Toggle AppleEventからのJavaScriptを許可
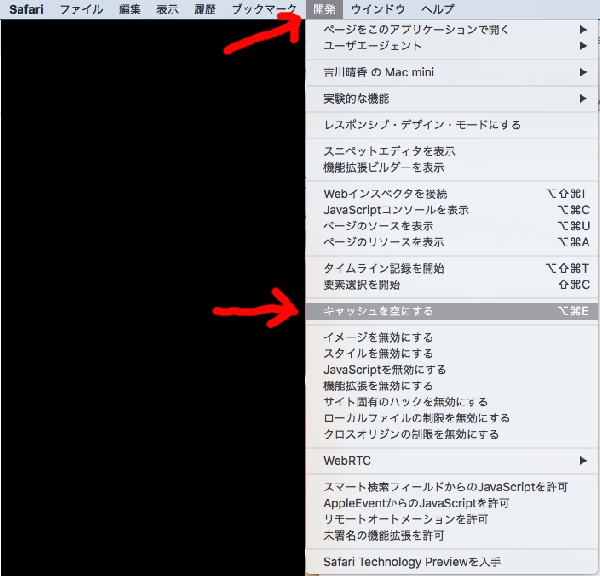Viewport: 600px width, 576px height. click(452, 503)
